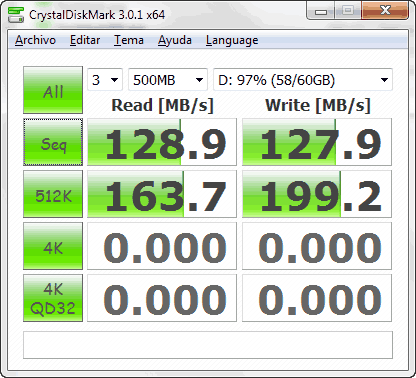Start the 4K random test
This screenshot has width=416, height=378.
point(53,246)
